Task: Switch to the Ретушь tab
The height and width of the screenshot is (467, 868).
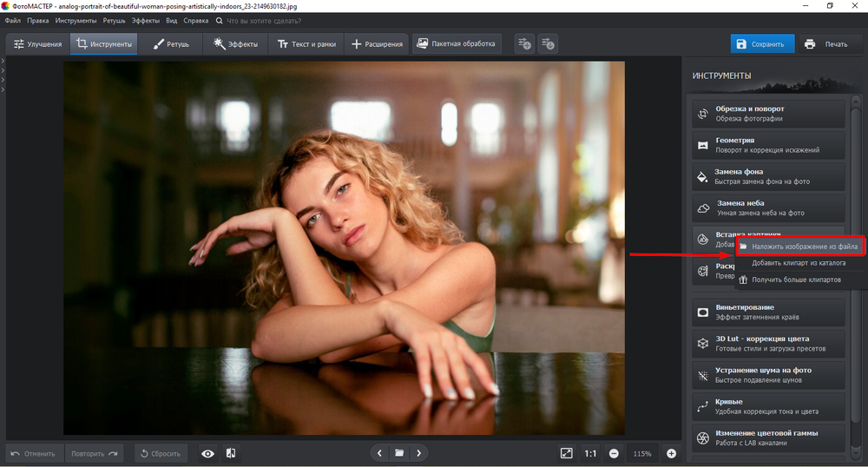Action: pyautogui.click(x=171, y=43)
